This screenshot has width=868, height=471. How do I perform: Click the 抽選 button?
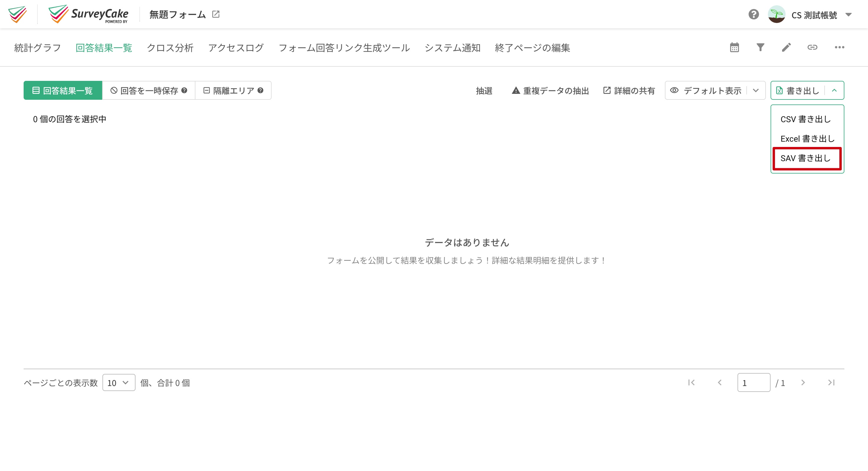coord(484,91)
